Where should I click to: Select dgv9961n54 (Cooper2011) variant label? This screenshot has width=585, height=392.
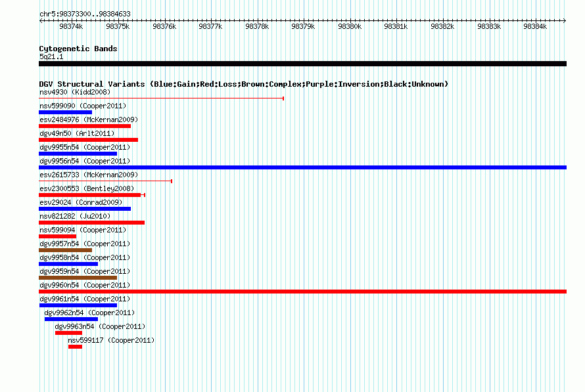click(85, 299)
